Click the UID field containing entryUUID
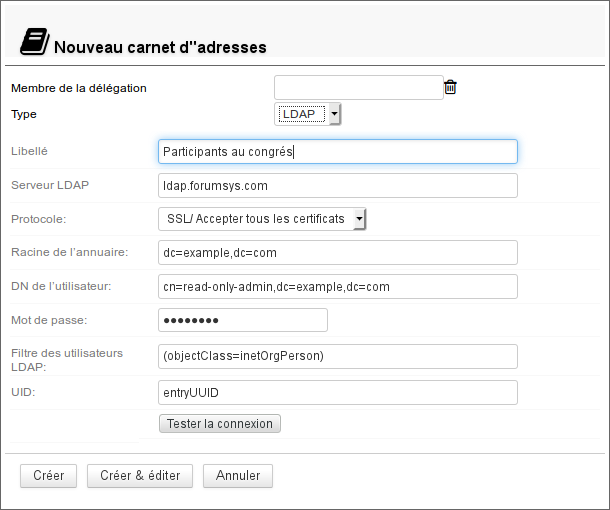Screen dimensions: 610x510 point(337,392)
